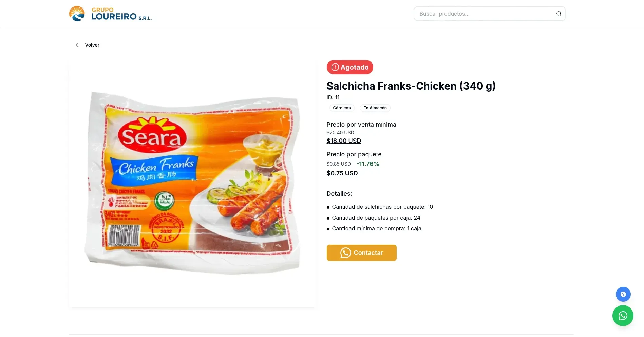Select the Cárnicos category tag
The image size is (644, 337).
point(342,108)
